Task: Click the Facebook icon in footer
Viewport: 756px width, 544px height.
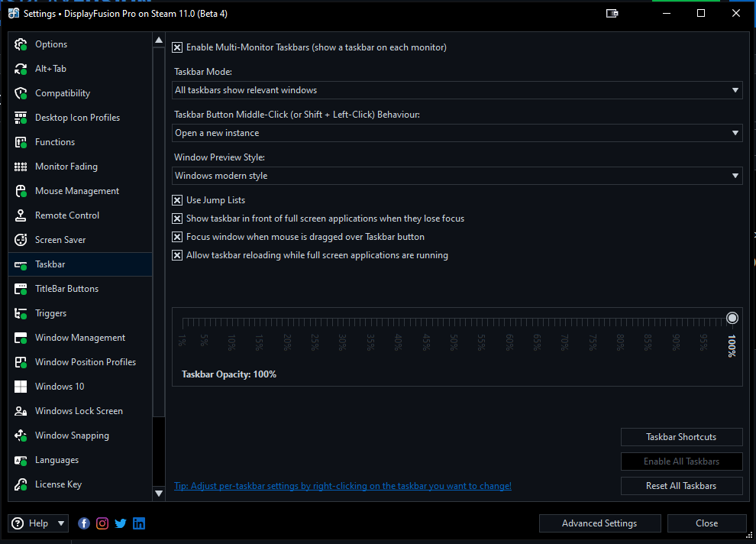Action: pos(84,523)
